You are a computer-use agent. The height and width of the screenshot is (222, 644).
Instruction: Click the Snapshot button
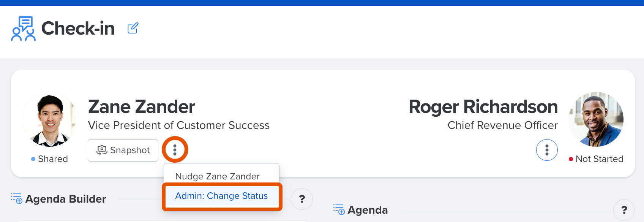123,150
